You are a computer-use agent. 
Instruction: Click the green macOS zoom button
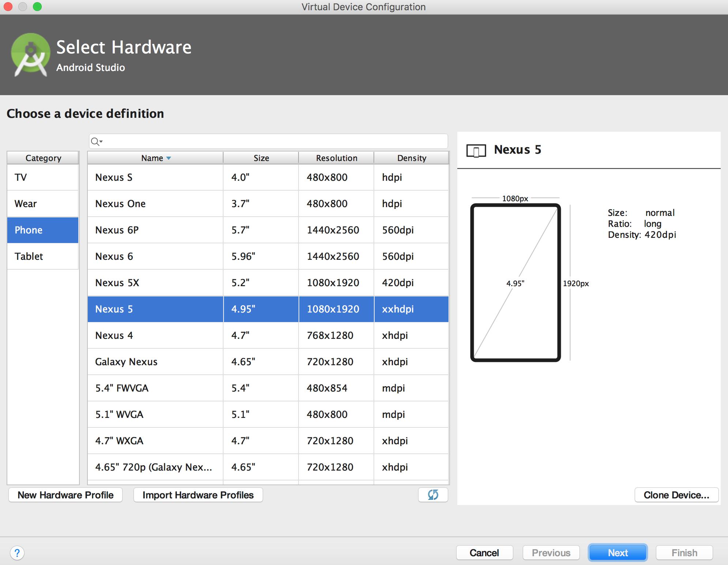[x=37, y=7]
